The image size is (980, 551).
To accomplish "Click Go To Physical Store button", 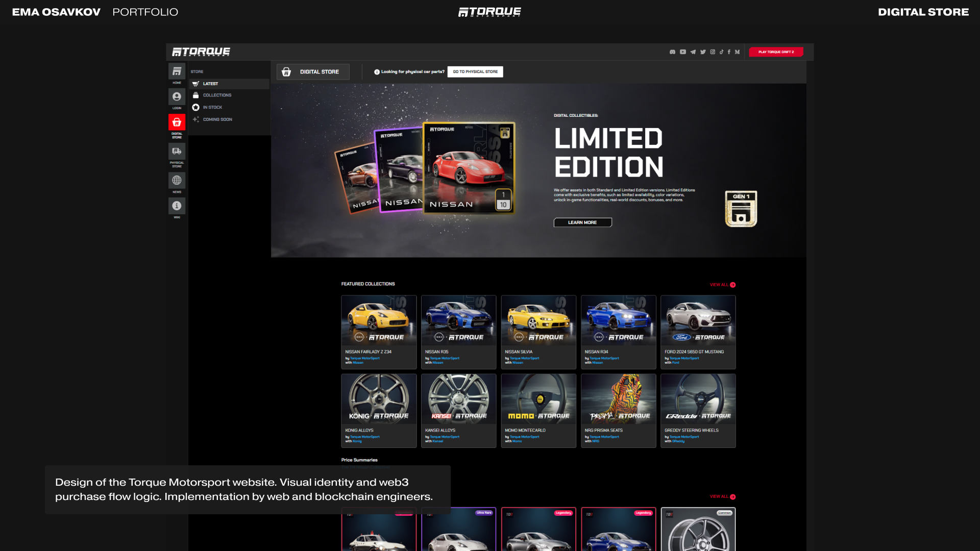I will click(475, 72).
